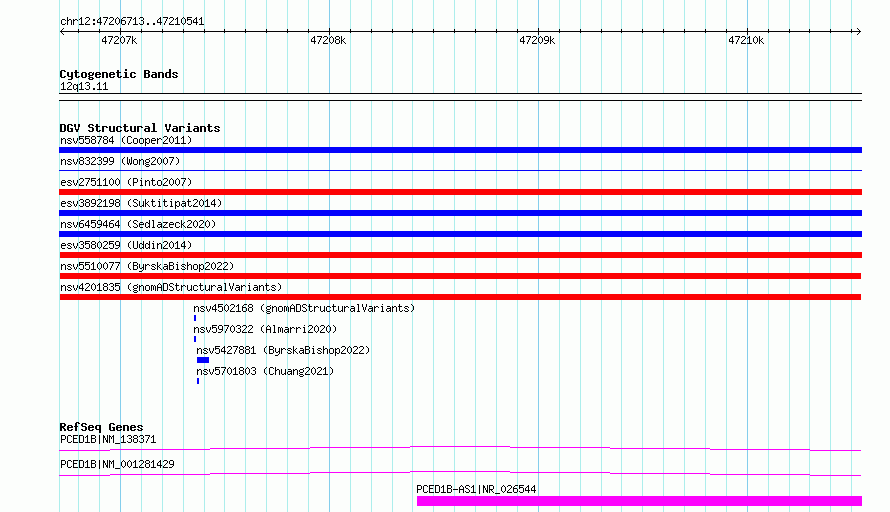This screenshot has width=890, height=512.
Task: Open the nsv6459464 (Sedlazeck2020) label
Action: (138, 224)
